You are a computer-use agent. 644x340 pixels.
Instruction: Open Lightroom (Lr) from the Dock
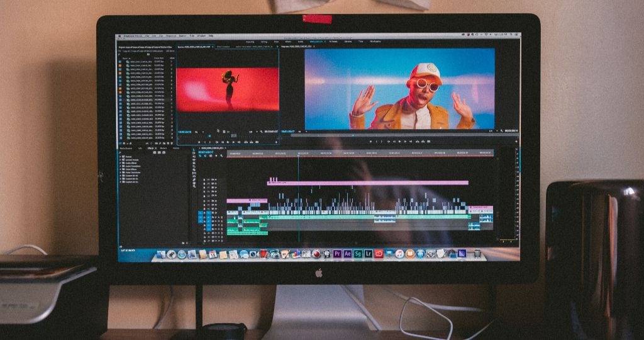click(x=369, y=254)
